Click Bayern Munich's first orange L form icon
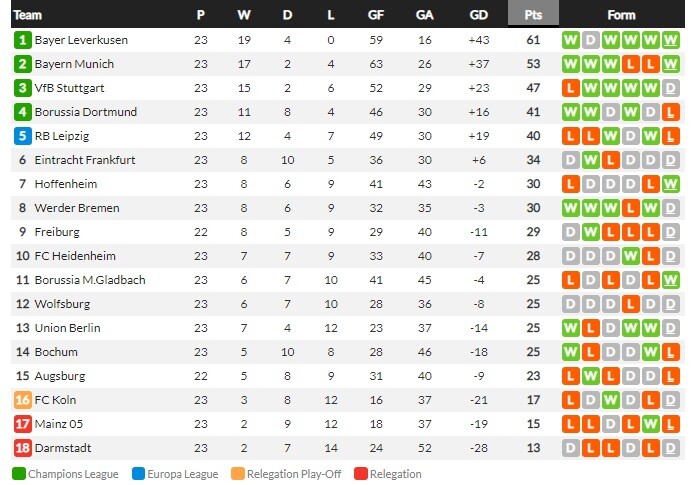693x485 pixels. pos(630,65)
